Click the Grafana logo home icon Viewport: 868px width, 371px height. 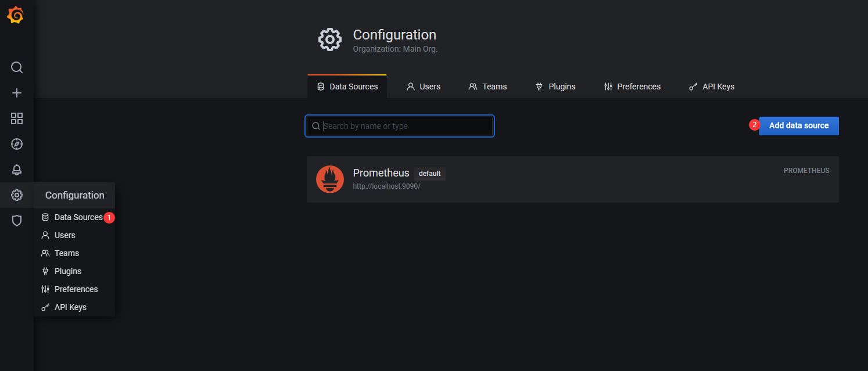[16, 16]
